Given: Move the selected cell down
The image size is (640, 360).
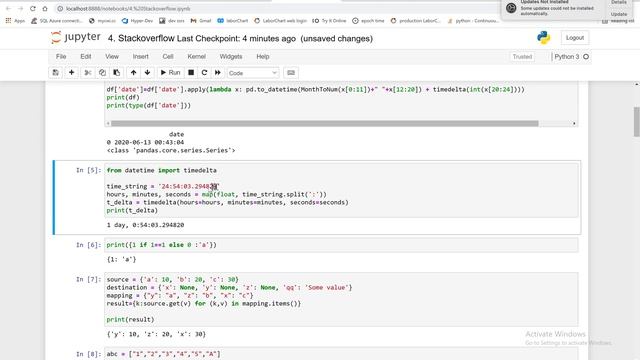Looking at the screenshot, I should (147, 73).
